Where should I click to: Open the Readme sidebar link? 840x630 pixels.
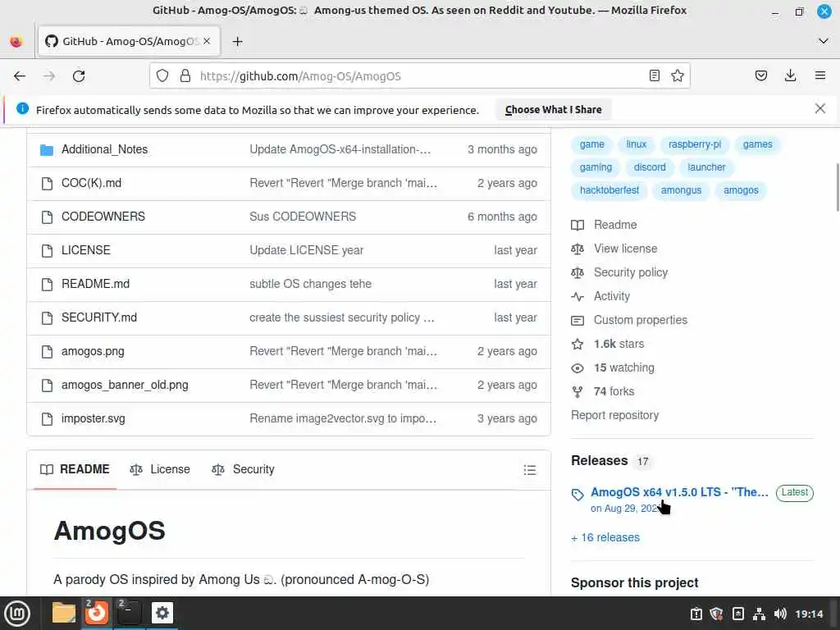[605, 225]
